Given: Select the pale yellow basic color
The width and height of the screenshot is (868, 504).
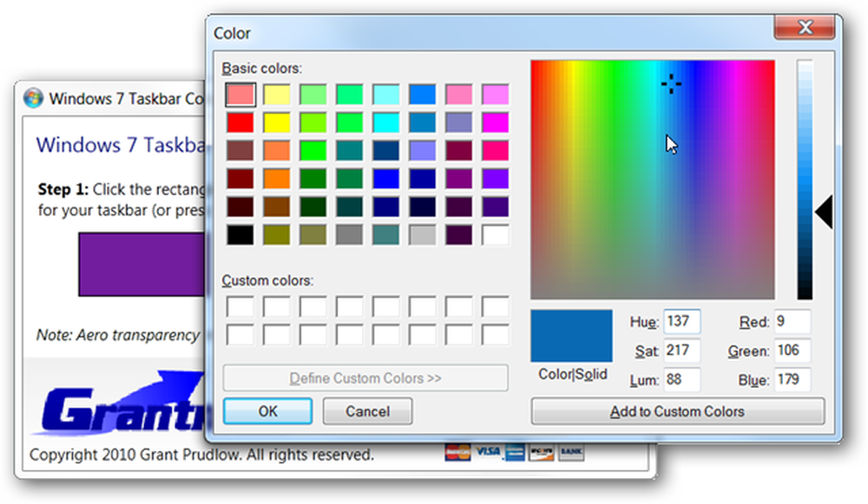Looking at the screenshot, I should (x=276, y=95).
